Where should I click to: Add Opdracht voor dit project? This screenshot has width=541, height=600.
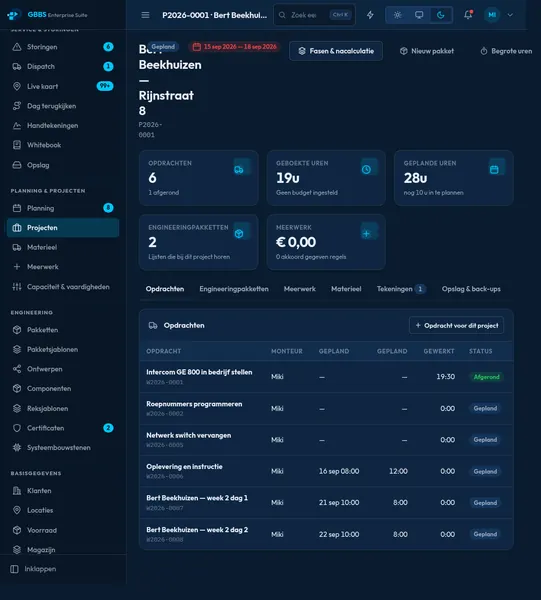pos(456,325)
